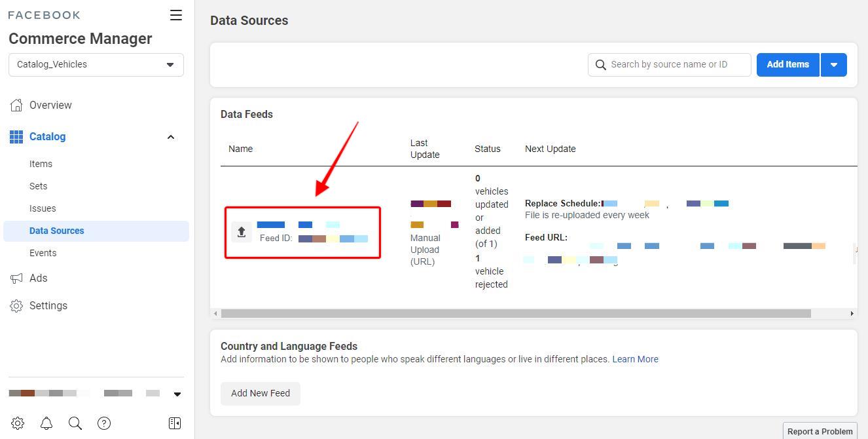Click the Add New Feed button
Image resolution: width=868 pixels, height=439 pixels.
click(261, 393)
